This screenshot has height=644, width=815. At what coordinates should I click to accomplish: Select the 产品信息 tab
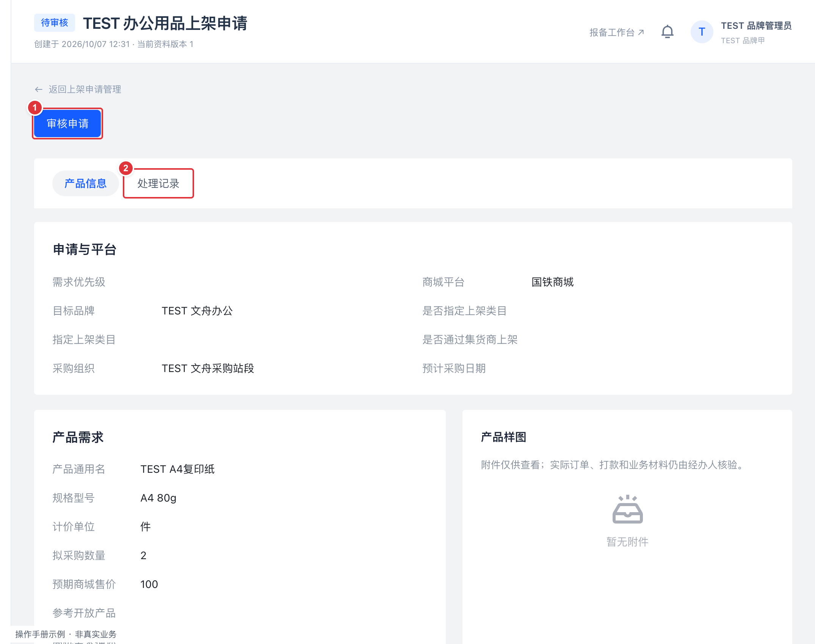click(x=85, y=183)
